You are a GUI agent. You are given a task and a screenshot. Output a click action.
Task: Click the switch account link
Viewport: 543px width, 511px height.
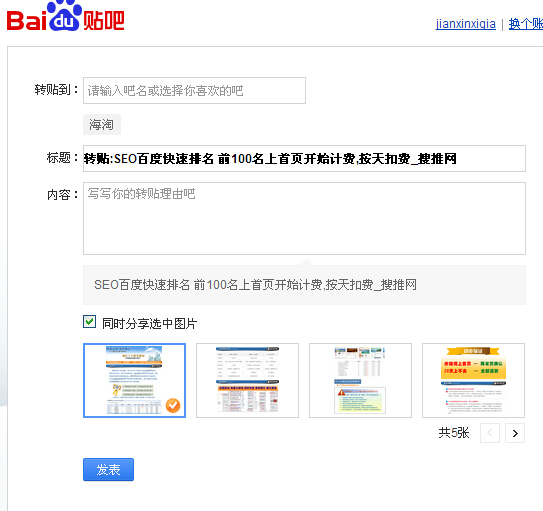click(x=526, y=24)
